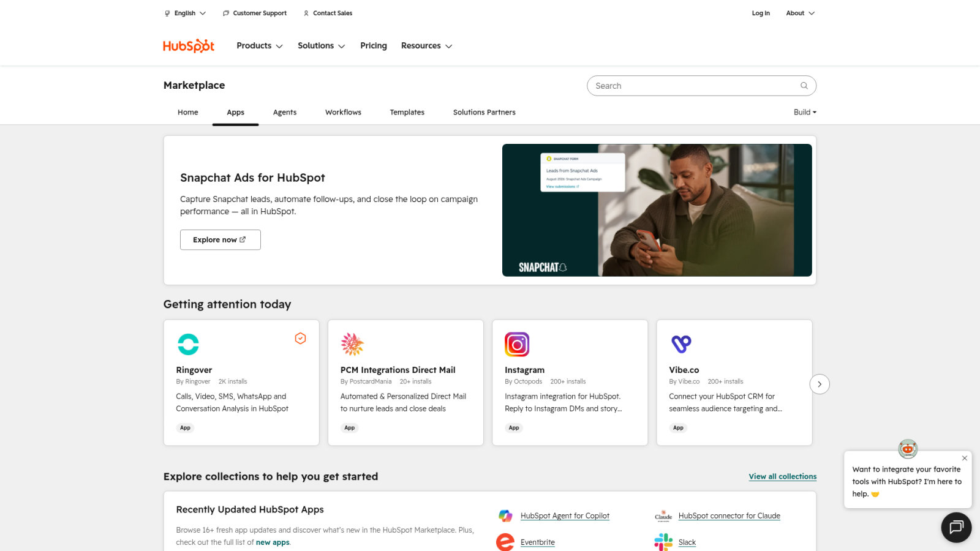Click the Explore now button

pyautogui.click(x=221, y=240)
